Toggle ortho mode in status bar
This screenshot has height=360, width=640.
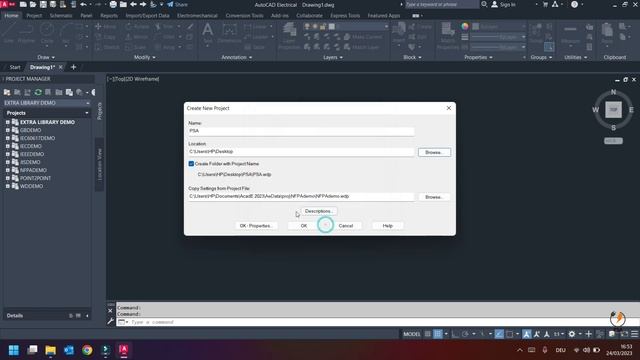pyautogui.click(x=455, y=334)
